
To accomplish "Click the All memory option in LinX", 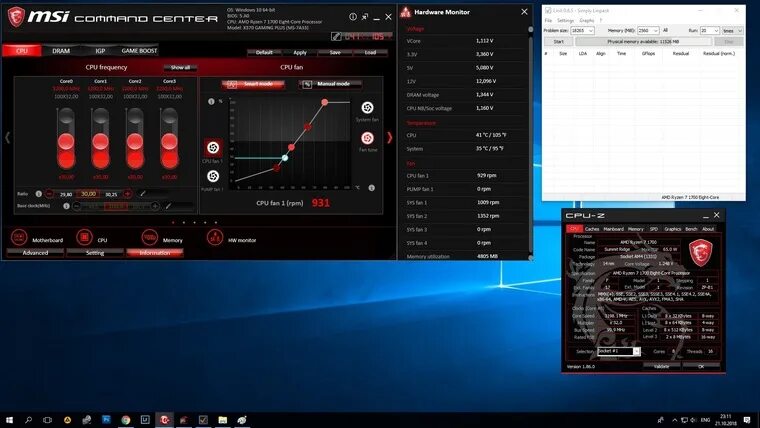I will tap(665, 30).
